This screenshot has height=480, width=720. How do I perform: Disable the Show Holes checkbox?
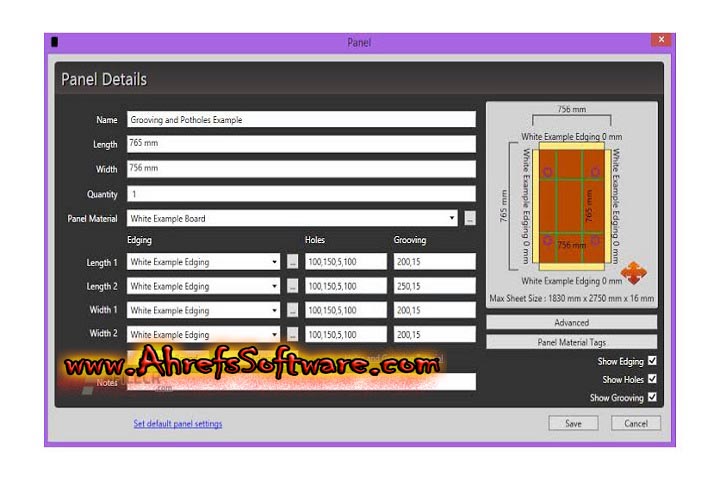tap(652, 379)
